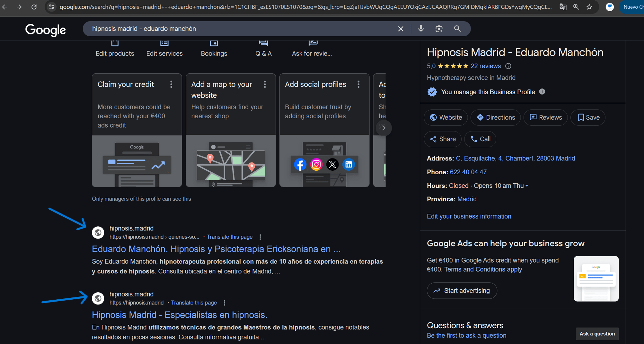This screenshot has width=644, height=344.
Task: Click the Directions button
Action: click(x=496, y=117)
